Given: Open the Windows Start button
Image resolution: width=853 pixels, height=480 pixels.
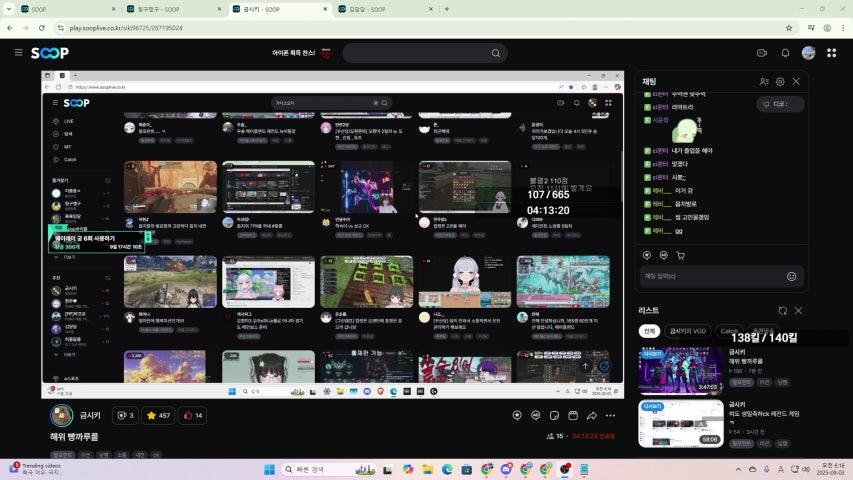Looking at the screenshot, I should click(269, 469).
